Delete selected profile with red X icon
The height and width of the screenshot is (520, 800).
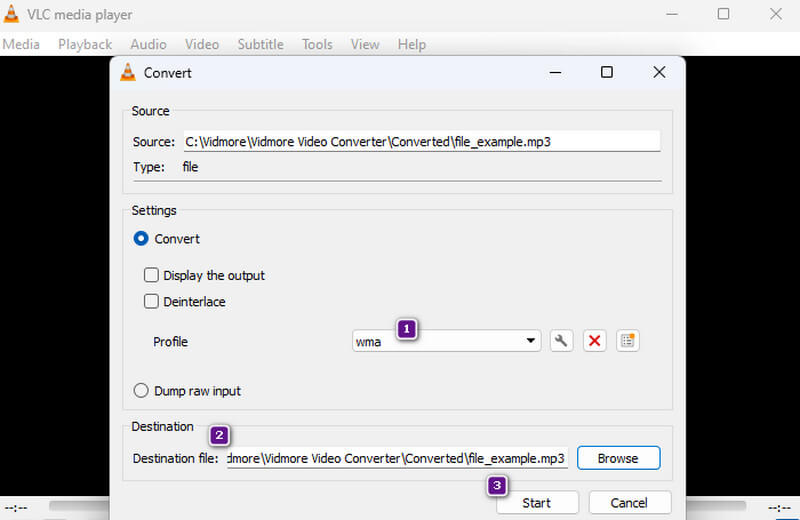click(594, 341)
